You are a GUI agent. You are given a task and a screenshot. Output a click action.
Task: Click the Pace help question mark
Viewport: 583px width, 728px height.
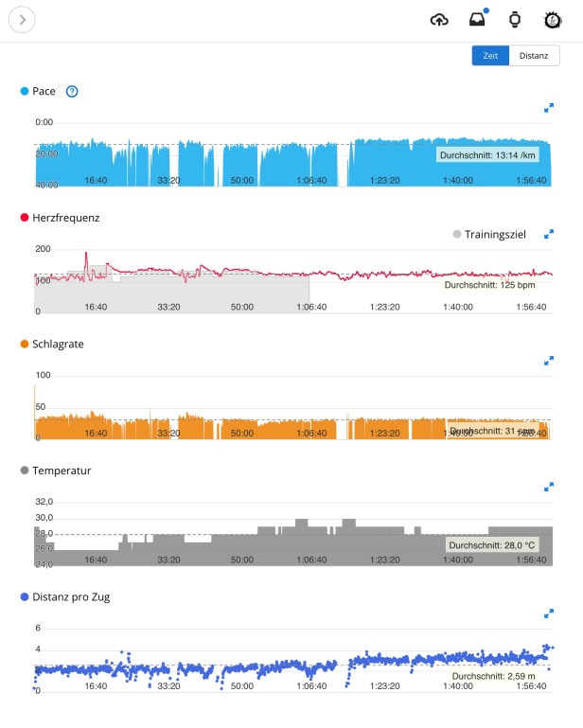coord(72,92)
